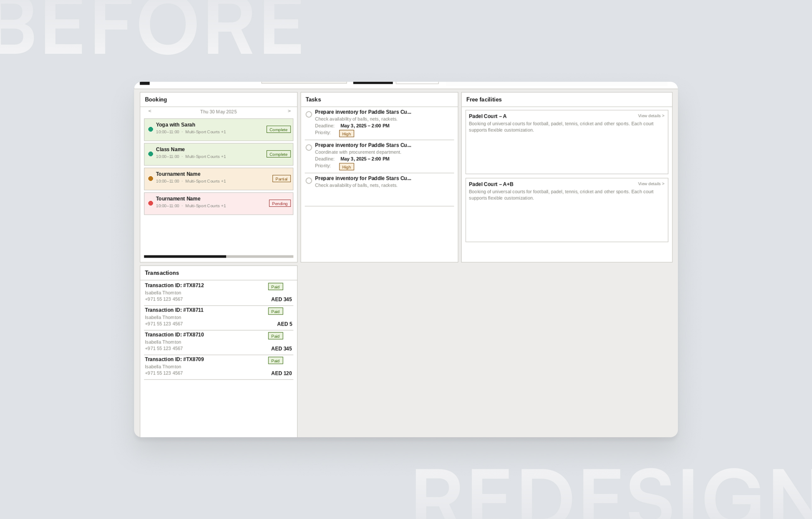812x519 pixels.
Task: Open View details for Padel Court – A
Action: [x=651, y=116]
